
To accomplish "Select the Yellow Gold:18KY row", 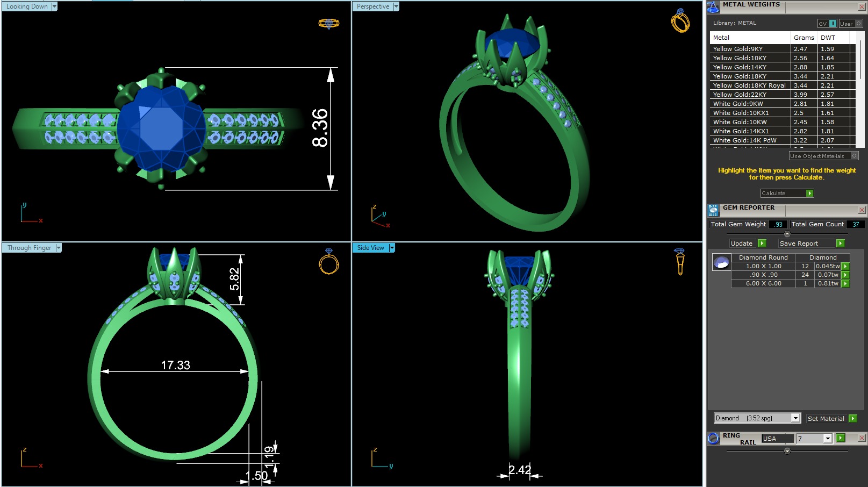I will point(783,76).
